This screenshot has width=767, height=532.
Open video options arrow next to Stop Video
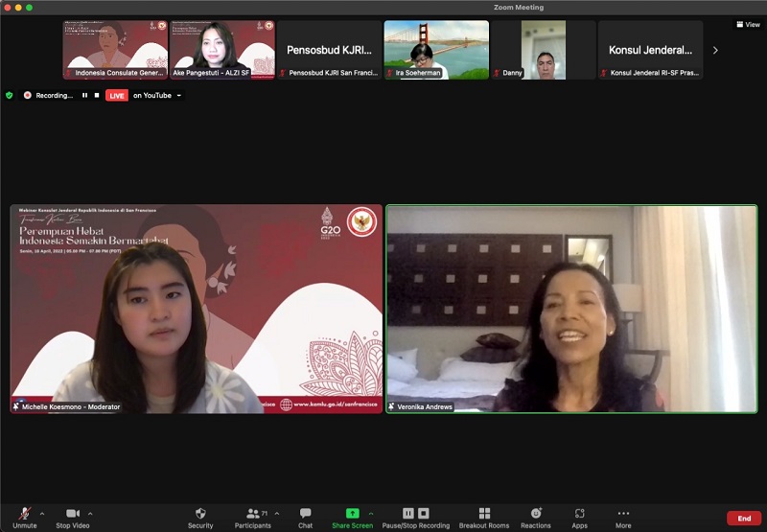pos(90,514)
